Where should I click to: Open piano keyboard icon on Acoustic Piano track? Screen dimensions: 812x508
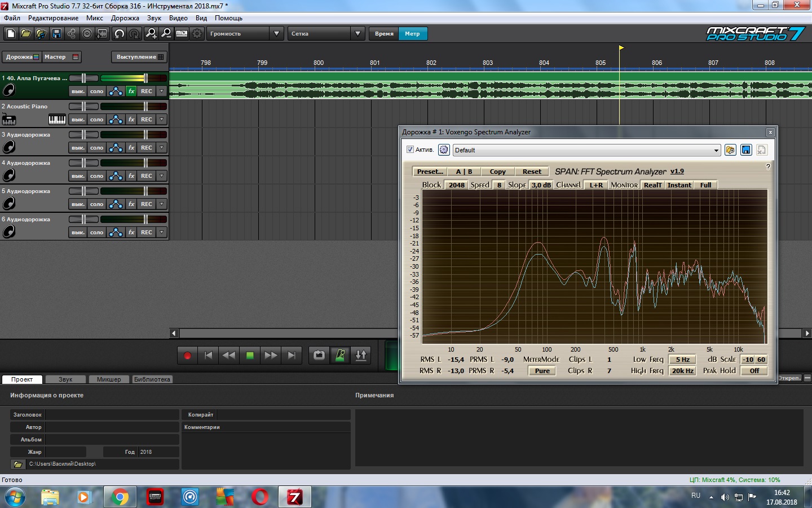[x=57, y=119]
